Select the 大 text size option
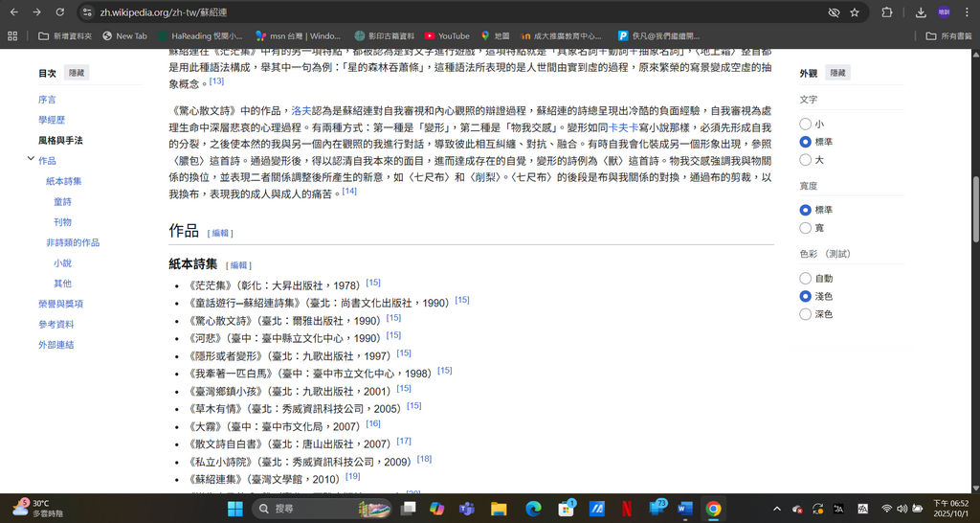Viewport: 980px width, 523px height. (x=805, y=160)
